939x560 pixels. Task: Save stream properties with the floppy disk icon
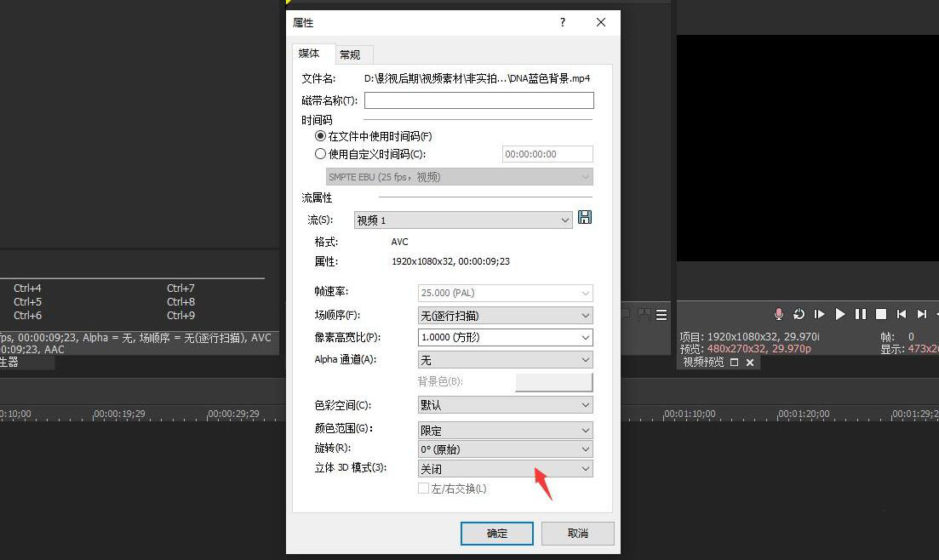click(584, 218)
